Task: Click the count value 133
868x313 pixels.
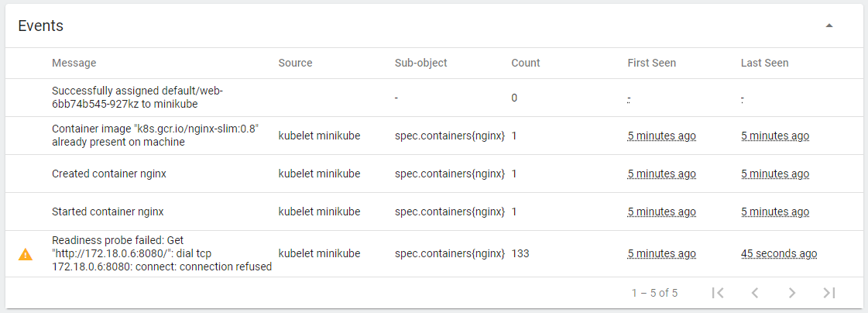Action: 520,253
